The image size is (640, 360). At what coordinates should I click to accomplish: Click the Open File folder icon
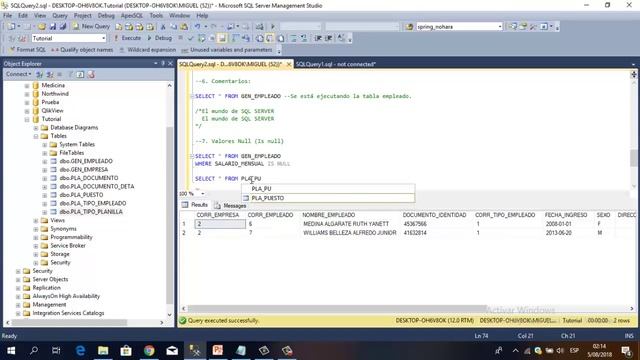click(42, 27)
